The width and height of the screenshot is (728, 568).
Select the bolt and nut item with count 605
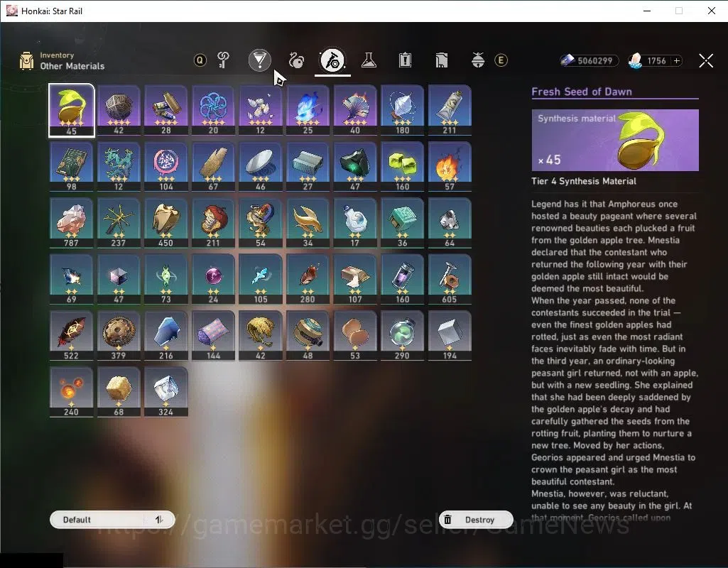pos(450,279)
